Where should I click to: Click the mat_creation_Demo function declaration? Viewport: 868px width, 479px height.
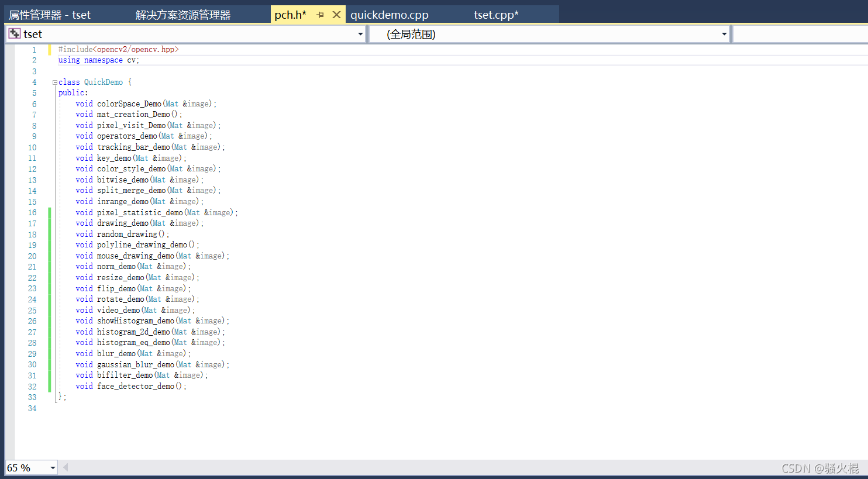tap(129, 114)
